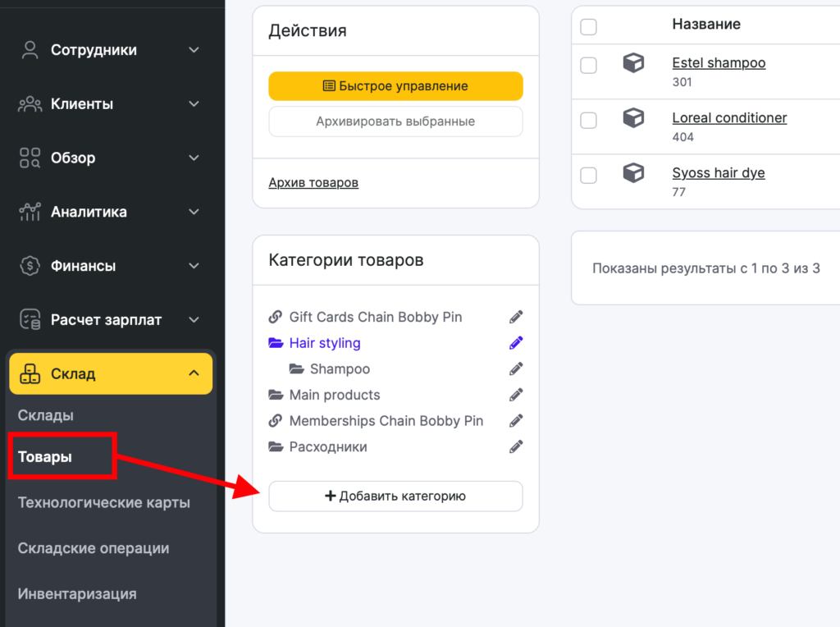Click the box icon beside Estel shampoo
This screenshot has width=840, height=627.
[x=633, y=63]
